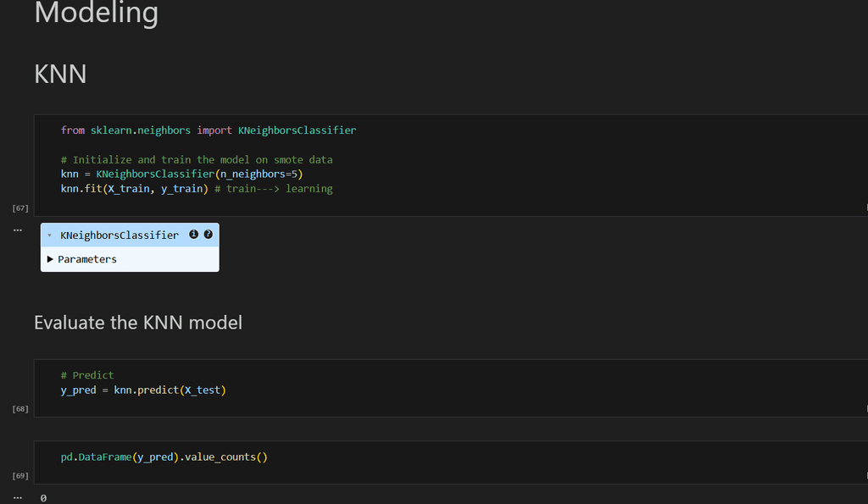Screen dimensions: 868x504
Task: Collapse the KNeighborsClassifier estimator arrow
Action: tap(50, 235)
